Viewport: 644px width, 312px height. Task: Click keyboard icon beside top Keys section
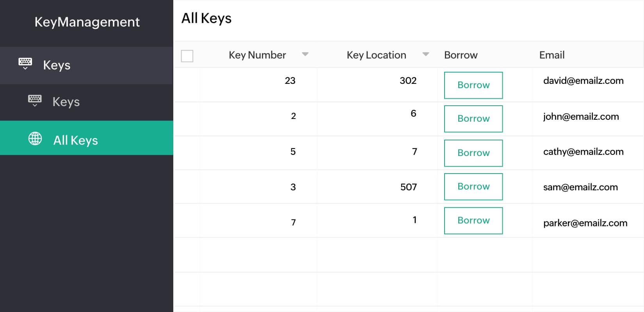tap(25, 63)
